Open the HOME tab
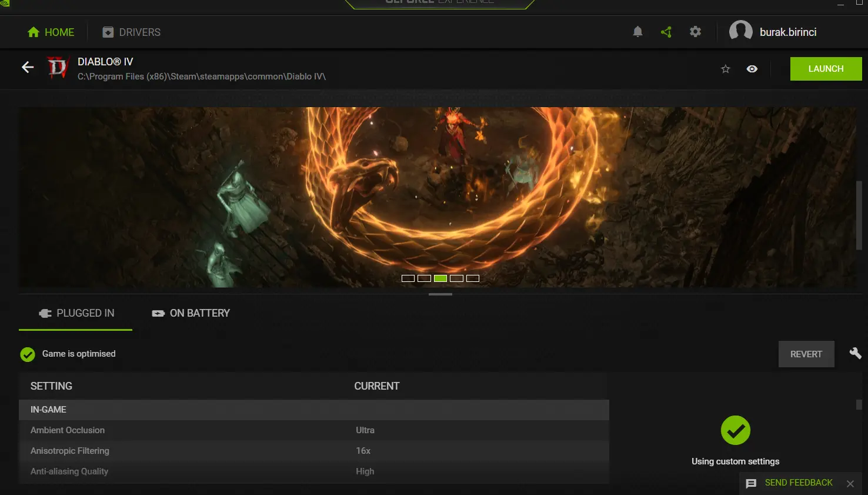Image resolution: width=868 pixels, height=495 pixels. (51, 32)
